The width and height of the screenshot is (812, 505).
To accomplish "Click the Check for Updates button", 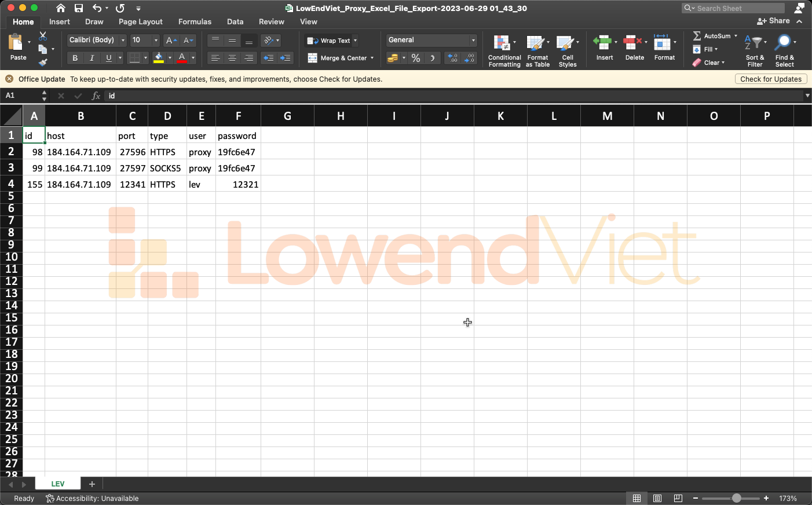I will click(x=770, y=79).
